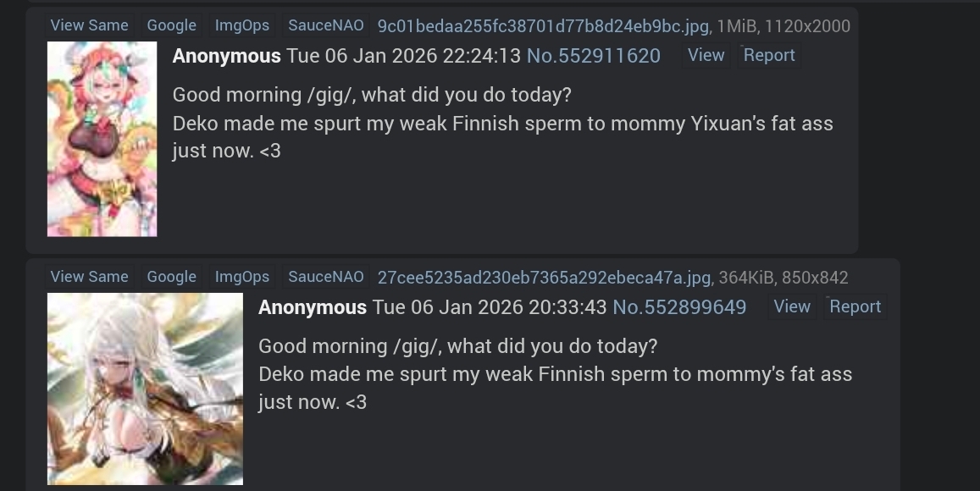980x491 pixels.
Task: Report post No.552899649
Action: [x=855, y=306]
